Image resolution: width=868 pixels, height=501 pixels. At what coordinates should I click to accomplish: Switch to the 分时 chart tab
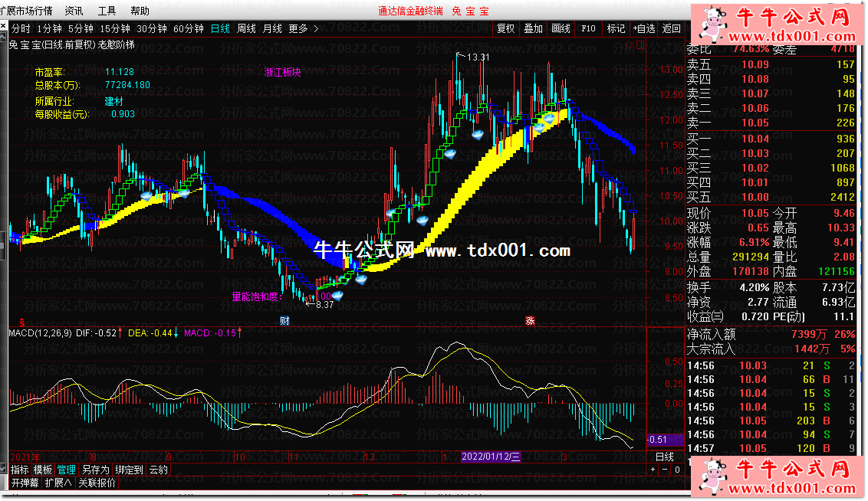tap(21, 28)
